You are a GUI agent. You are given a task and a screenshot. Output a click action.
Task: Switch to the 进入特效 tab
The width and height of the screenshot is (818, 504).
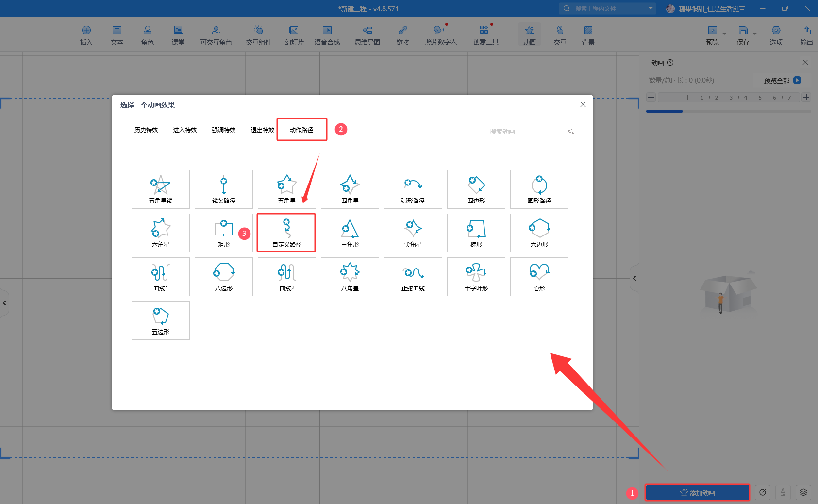[185, 130]
